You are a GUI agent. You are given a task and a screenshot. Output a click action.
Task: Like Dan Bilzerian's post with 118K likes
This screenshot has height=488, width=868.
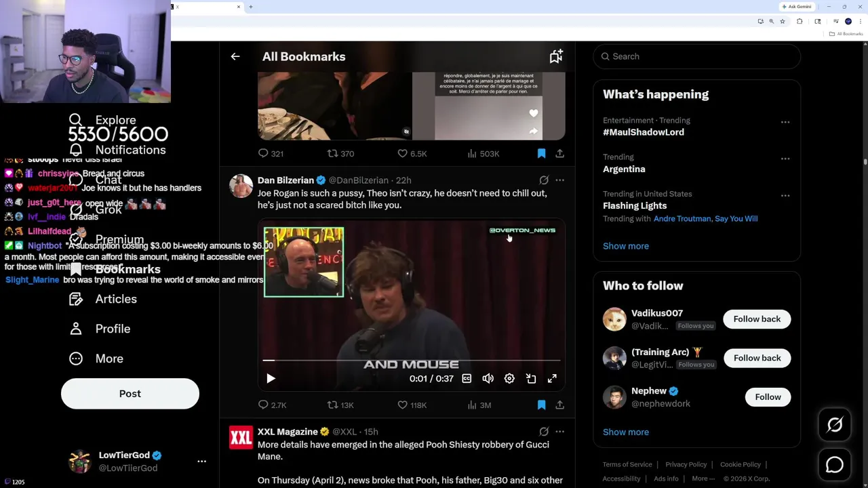click(x=412, y=405)
